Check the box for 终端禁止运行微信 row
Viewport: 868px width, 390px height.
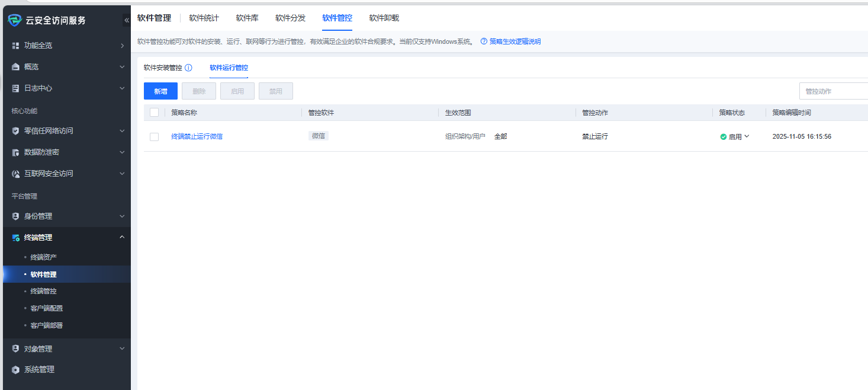click(155, 137)
